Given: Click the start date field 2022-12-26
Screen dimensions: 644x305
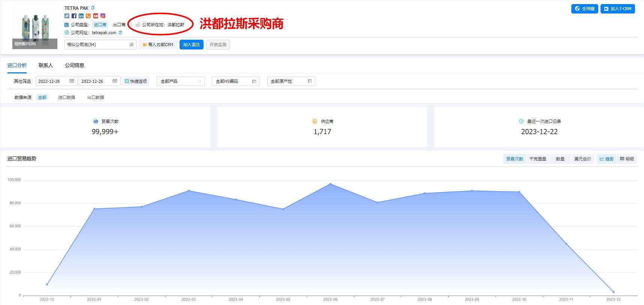Looking at the screenshot, I should [x=56, y=81].
